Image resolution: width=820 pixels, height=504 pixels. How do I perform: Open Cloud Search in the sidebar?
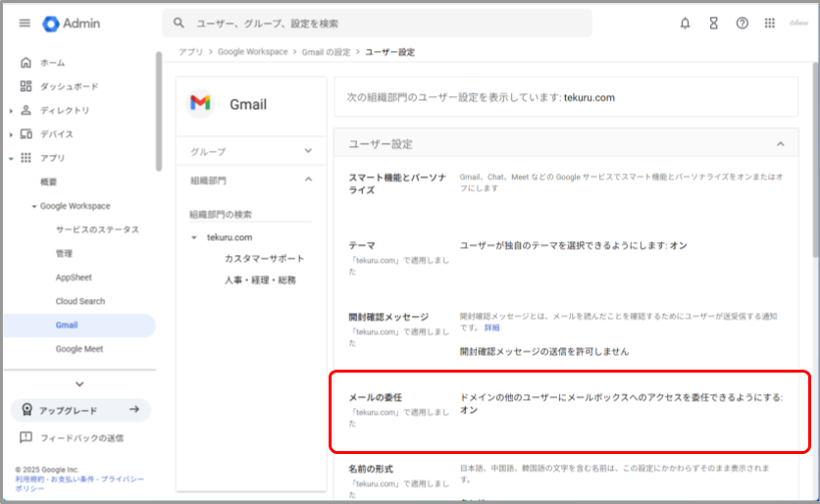coord(80,301)
